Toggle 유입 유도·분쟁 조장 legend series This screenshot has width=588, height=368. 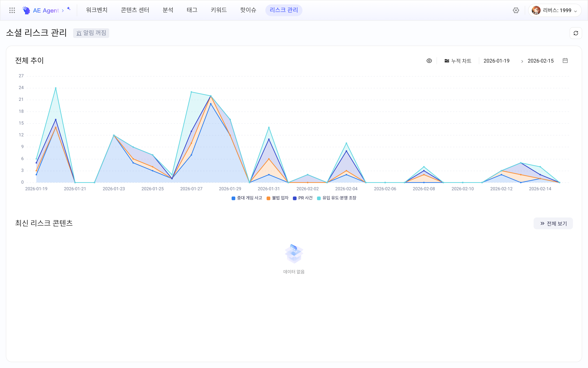(336, 198)
